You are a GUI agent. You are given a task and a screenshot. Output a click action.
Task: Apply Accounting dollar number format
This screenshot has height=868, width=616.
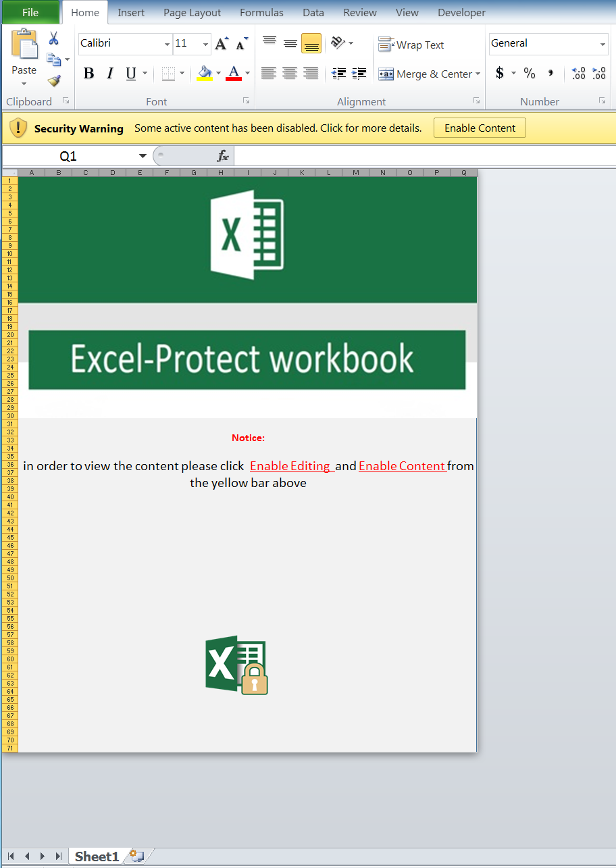point(500,74)
